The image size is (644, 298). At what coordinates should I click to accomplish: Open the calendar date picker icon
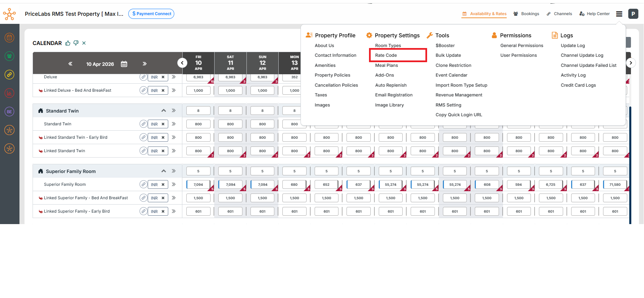[x=124, y=64]
